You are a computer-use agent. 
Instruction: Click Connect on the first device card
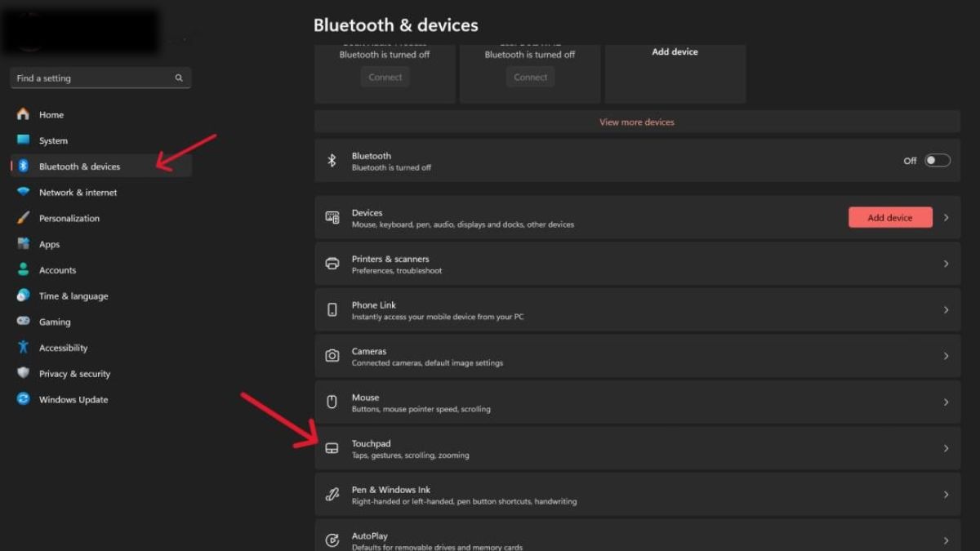coord(385,77)
